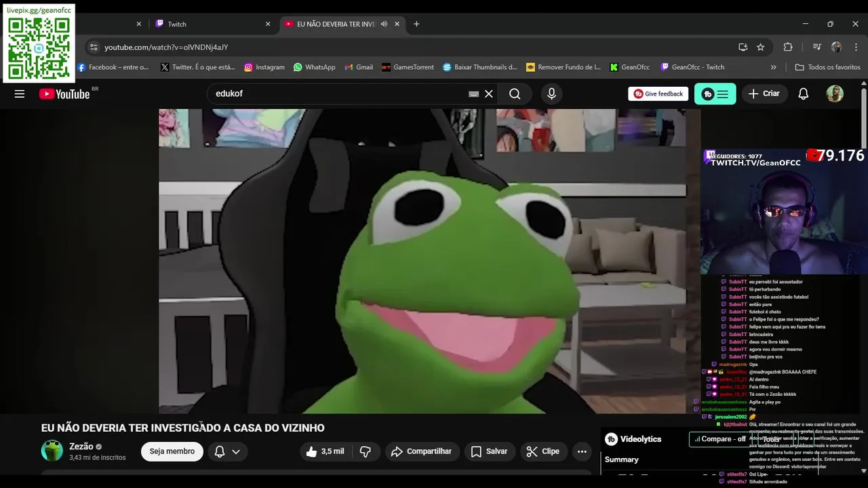Open Baixar Thumbnails bookmark
The width and height of the screenshot is (868, 488).
pos(480,67)
